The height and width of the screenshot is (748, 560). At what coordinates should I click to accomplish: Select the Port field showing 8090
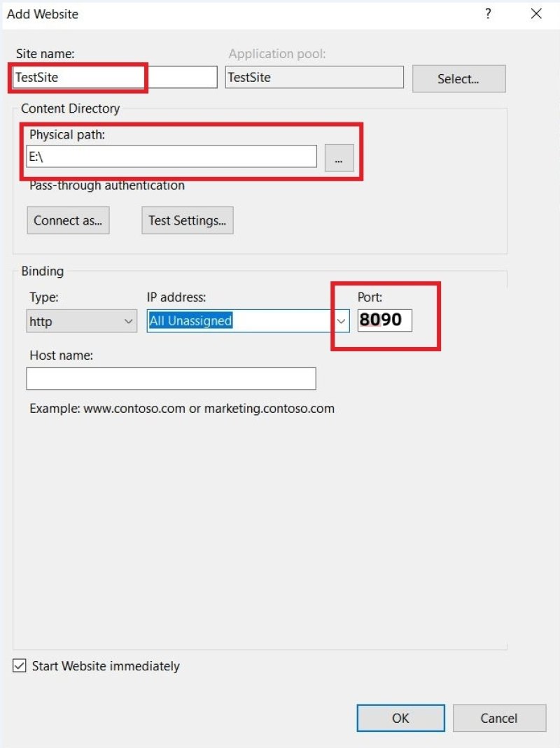pyautogui.click(x=384, y=320)
